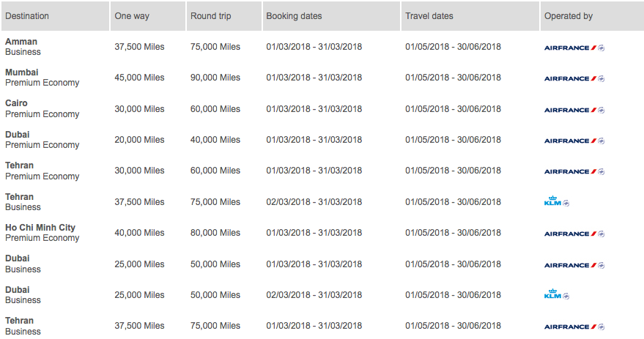The width and height of the screenshot is (644, 339).
Task: Open the Mumbai destination link
Action: tap(22, 72)
